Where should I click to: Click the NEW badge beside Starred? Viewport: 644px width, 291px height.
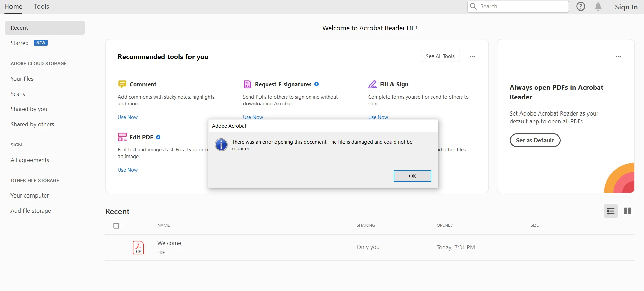click(41, 43)
